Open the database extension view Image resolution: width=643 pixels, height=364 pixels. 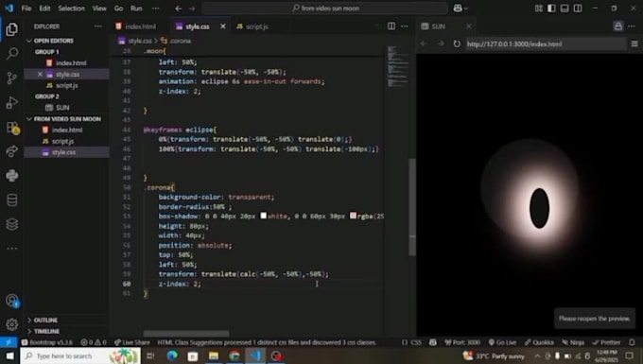pos(12,200)
